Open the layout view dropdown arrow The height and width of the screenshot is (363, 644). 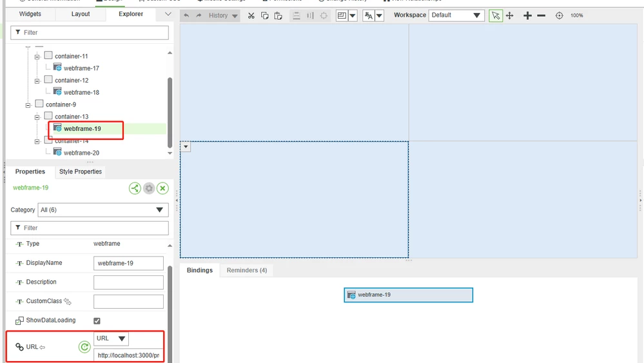(353, 15)
